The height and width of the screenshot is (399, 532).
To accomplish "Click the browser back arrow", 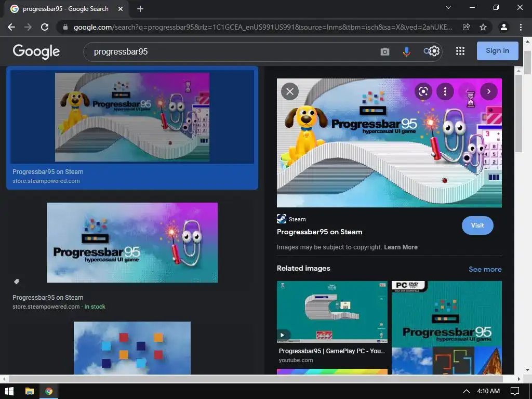I will point(11,27).
